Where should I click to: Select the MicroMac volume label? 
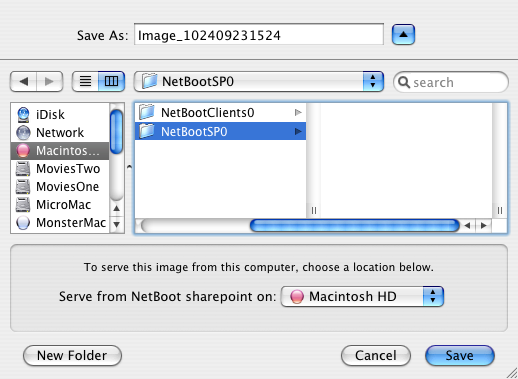(64, 205)
